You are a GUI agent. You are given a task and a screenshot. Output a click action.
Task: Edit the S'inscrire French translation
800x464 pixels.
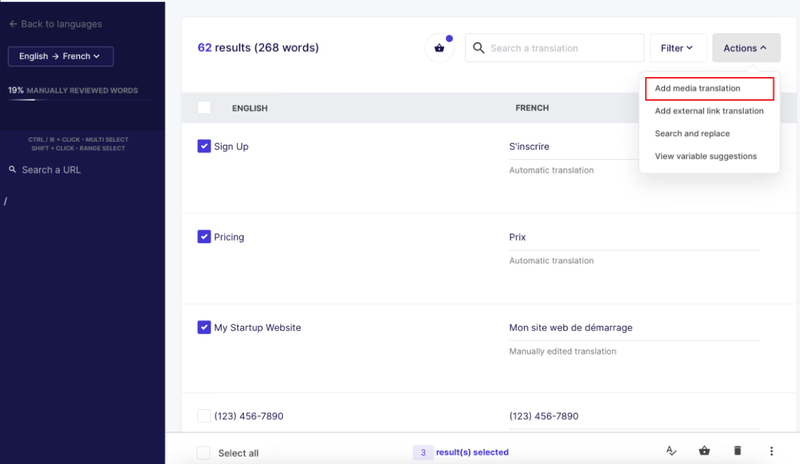(x=529, y=146)
